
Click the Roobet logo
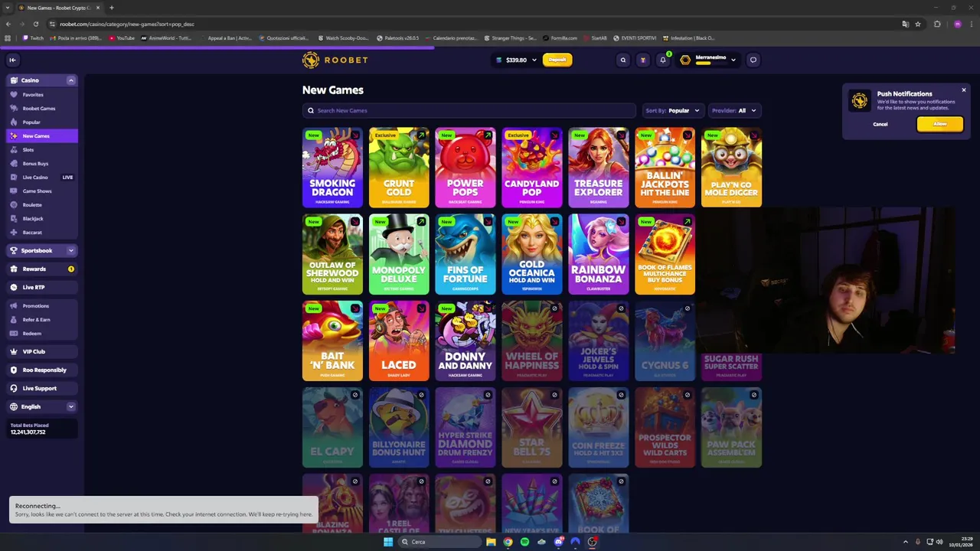(x=335, y=60)
